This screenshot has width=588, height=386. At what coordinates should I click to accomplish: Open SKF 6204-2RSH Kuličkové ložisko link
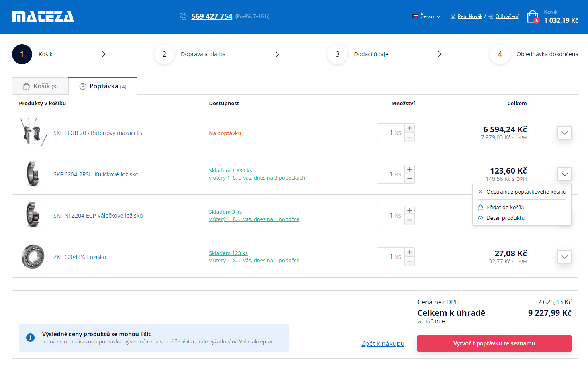pyautogui.click(x=96, y=174)
